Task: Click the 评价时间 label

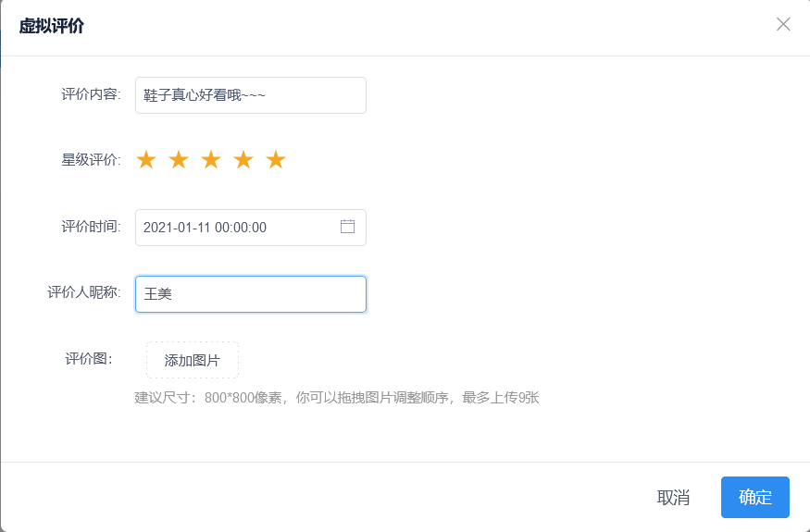Action: tap(91, 227)
